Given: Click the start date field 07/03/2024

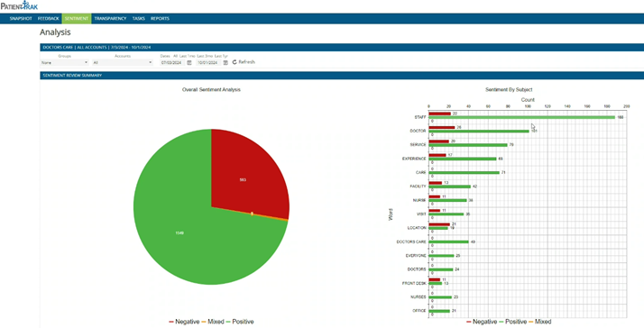Looking at the screenshot, I should click(x=173, y=63).
